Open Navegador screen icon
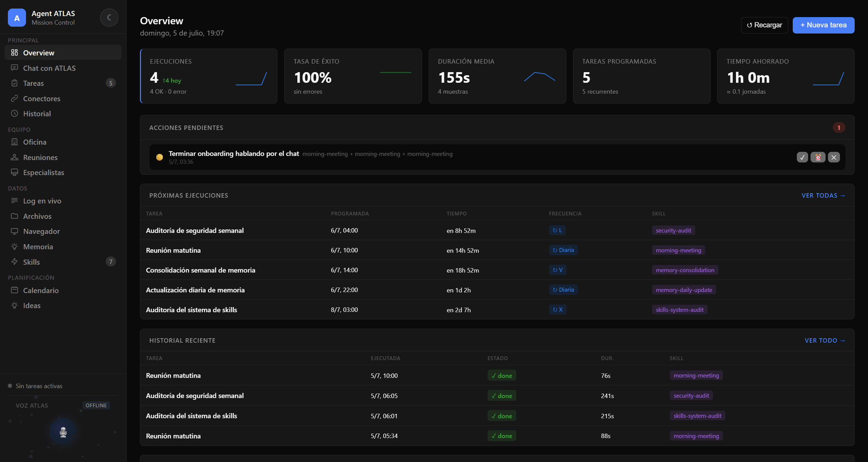Screen dimensions: 868x462 pyautogui.click(x=14, y=231)
